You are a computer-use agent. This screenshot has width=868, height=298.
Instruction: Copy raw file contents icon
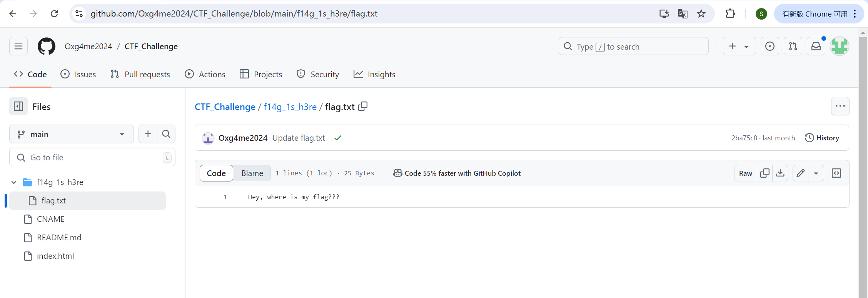point(765,173)
